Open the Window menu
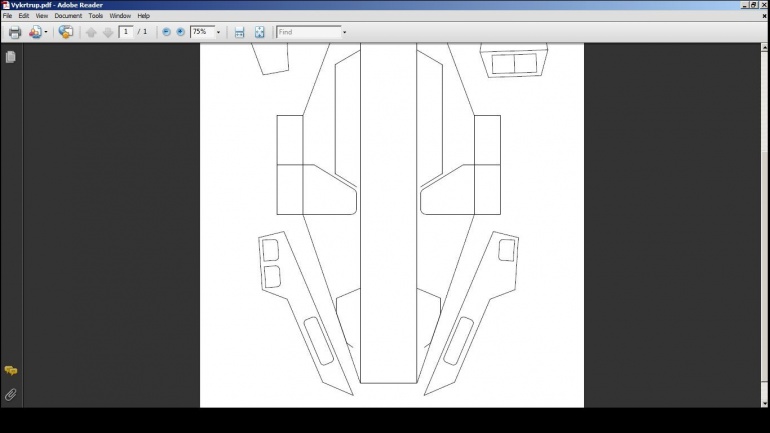Viewport: 770px width, 433px height. coord(120,16)
